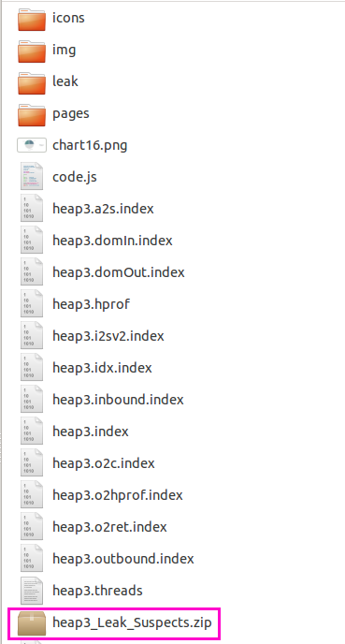Click the heap3.threads text file icon

click(x=32, y=591)
